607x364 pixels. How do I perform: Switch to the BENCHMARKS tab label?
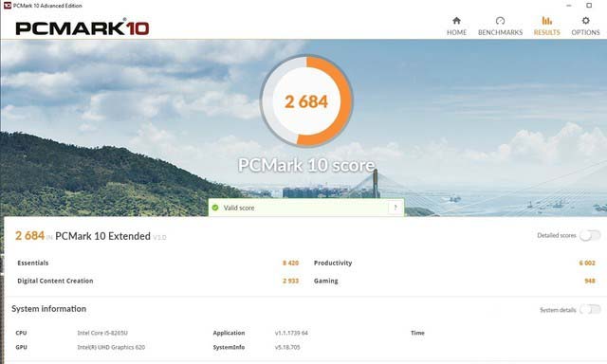[500, 32]
